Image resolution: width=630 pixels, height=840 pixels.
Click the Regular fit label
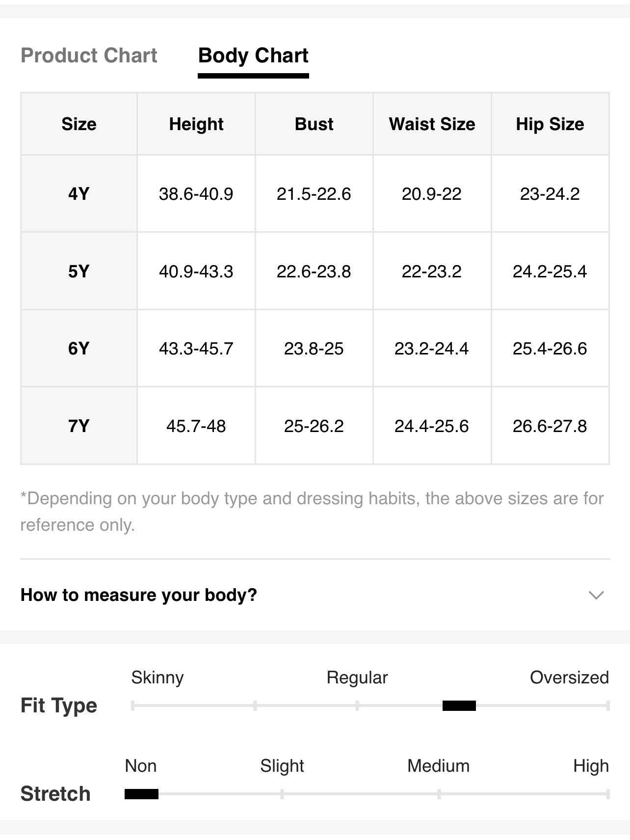pyautogui.click(x=357, y=677)
